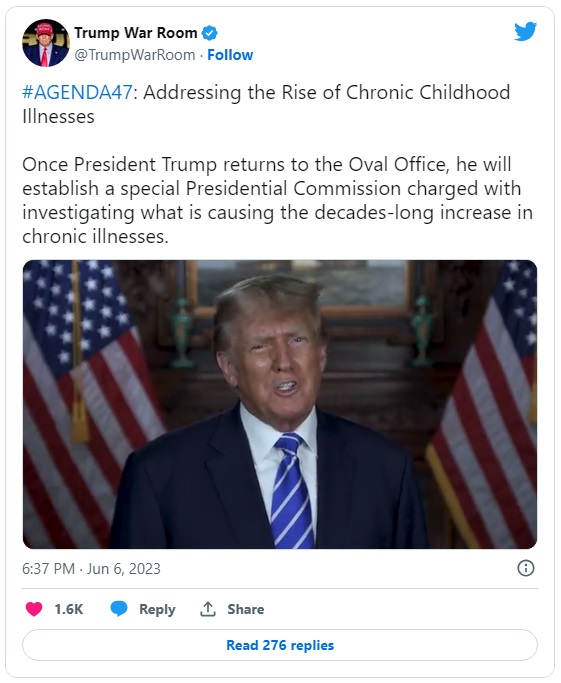The height and width of the screenshot is (683, 561).
Task: Open the tweet info circle icon
Action: point(526,568)
